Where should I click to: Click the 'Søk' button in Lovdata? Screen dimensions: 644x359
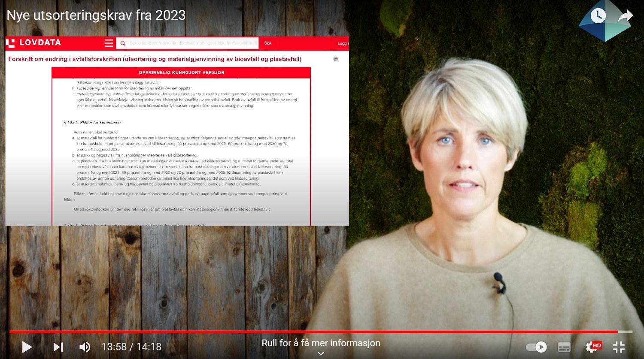(x=268, y=43)
